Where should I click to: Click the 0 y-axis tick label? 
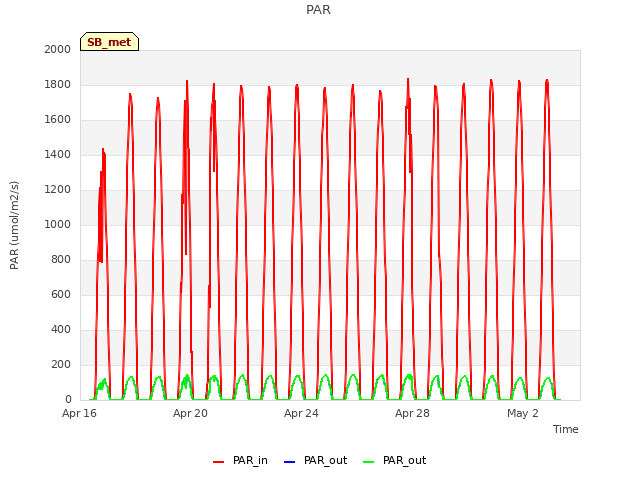pyautogui.click(x=68, y=399)
